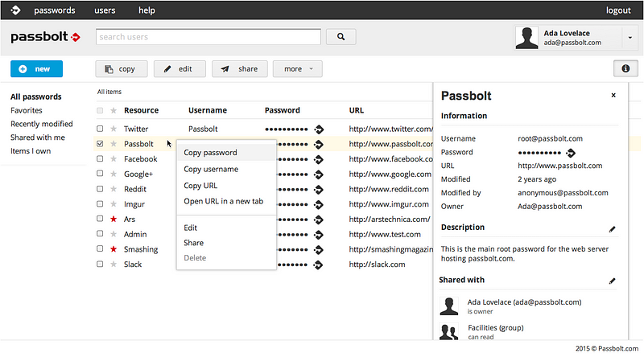Unfavorite the Ars resource star
Viewport: 644px width, 357px height.
[114, 220]
